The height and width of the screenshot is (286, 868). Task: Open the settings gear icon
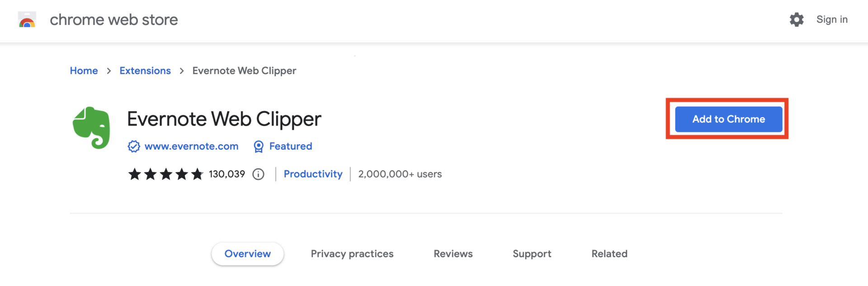tap(797, 19)
